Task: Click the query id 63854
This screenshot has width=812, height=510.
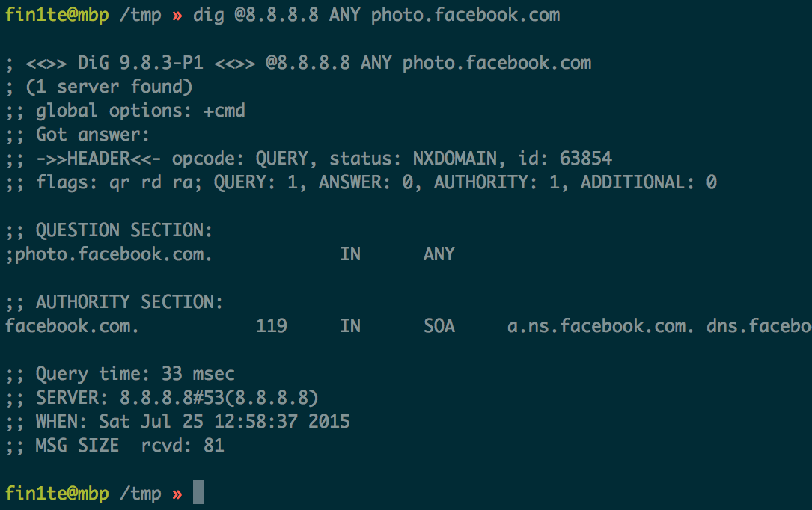Action: click(586, 159)
